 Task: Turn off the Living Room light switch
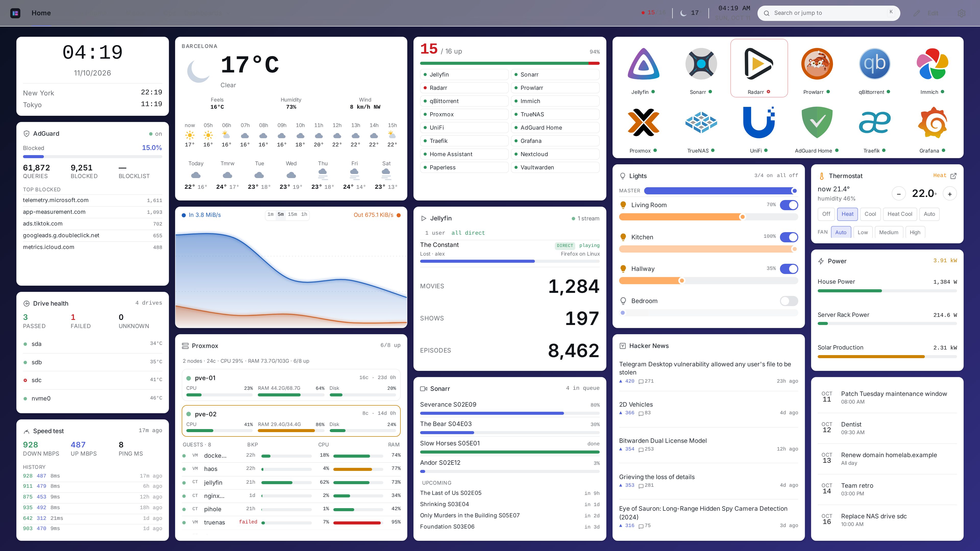tap(789, 205)
